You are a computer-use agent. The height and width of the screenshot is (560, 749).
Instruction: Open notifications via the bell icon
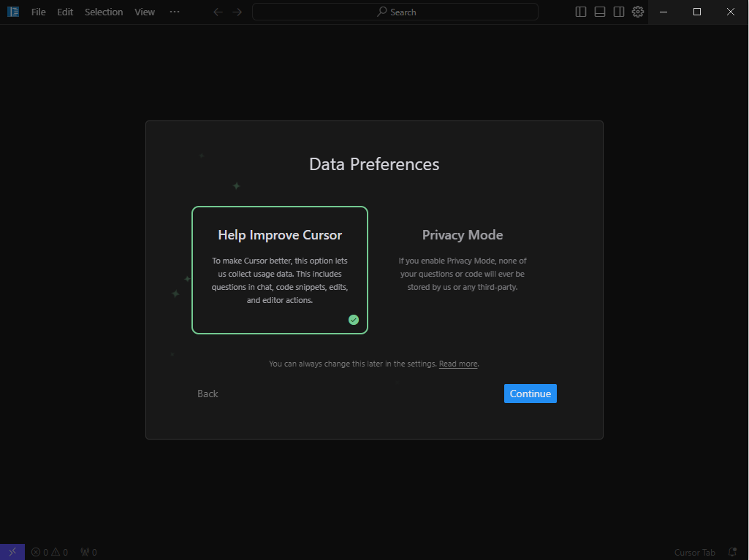732,553
